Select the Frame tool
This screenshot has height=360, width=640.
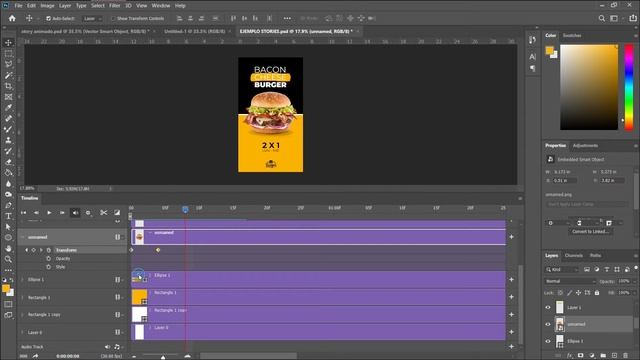click(8, 97)
